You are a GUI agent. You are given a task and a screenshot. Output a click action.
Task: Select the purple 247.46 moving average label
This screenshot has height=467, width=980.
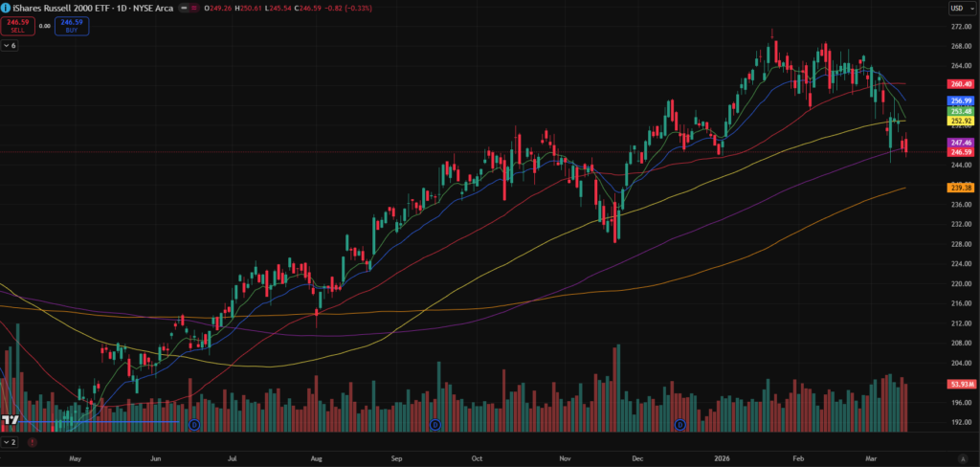(x=960, y=142)
